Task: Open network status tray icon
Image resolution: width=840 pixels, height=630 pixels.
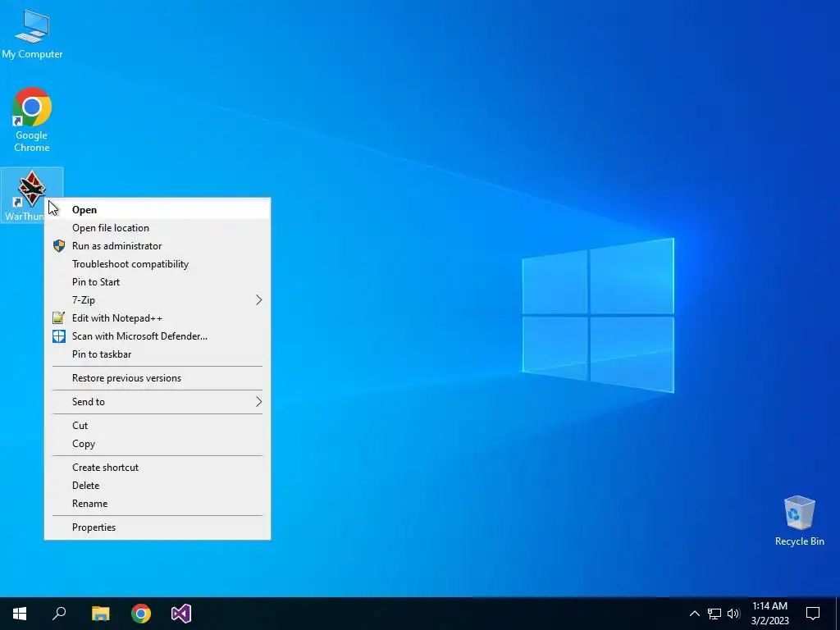Action: pyautogui.click(x=714, y=614)
